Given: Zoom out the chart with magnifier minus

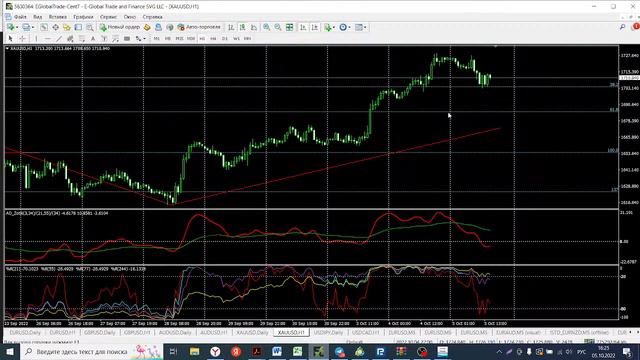Looking at the screenshot, I should coord(278,27).
